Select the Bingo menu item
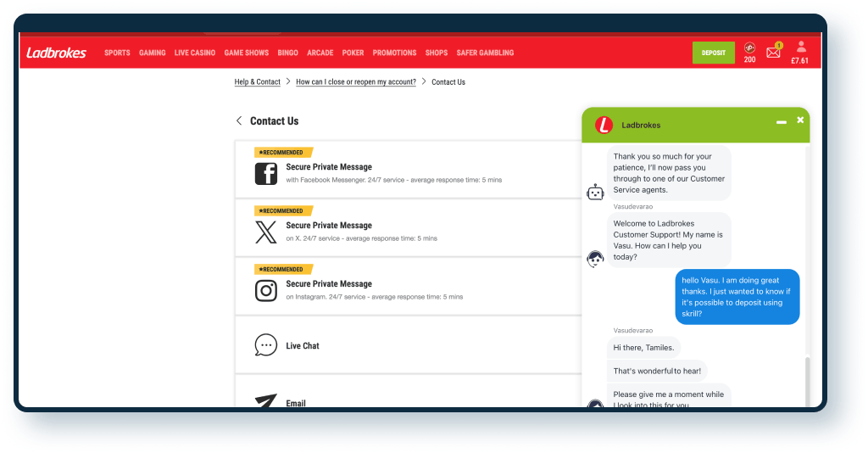This screenshot has height=453, width=868. pyautogui.click(x=288, y=53)
